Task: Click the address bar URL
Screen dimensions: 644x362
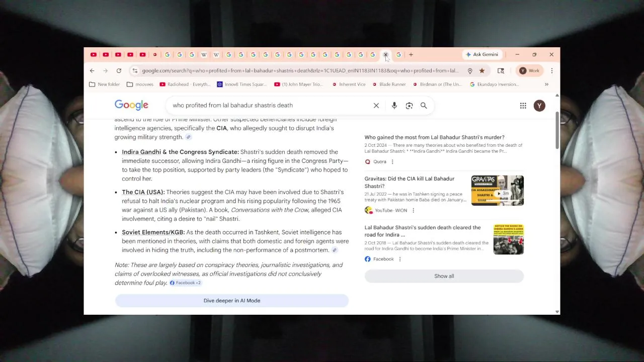Action: 300,71
